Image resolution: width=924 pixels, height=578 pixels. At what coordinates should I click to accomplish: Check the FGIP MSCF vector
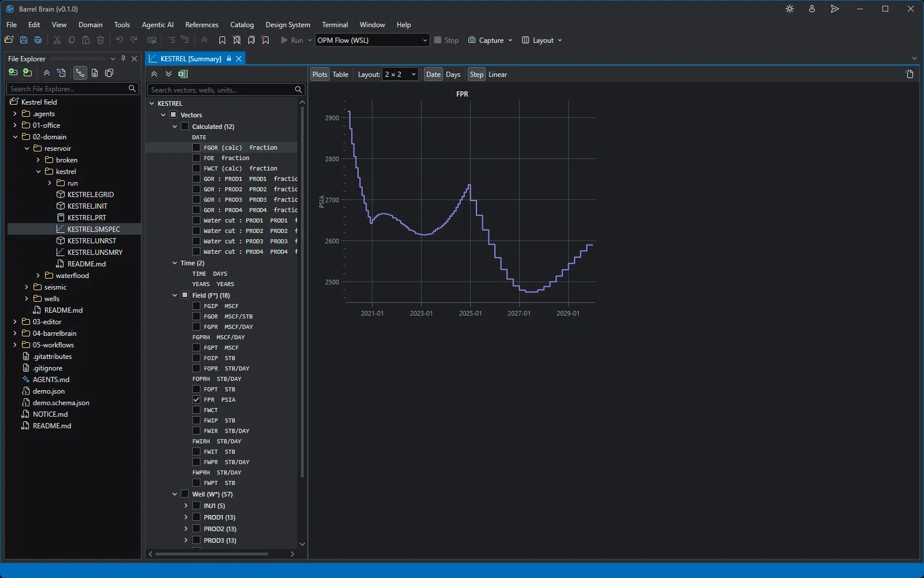tap(196, 306)
